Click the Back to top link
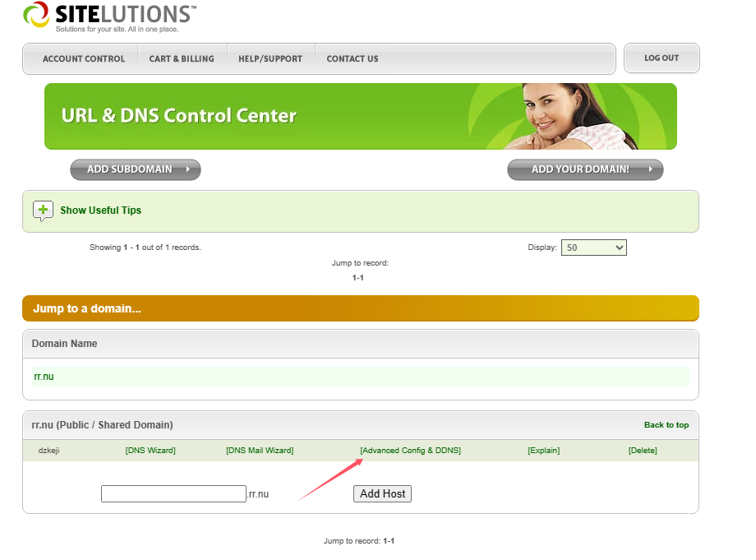 [x=666, y=425]
